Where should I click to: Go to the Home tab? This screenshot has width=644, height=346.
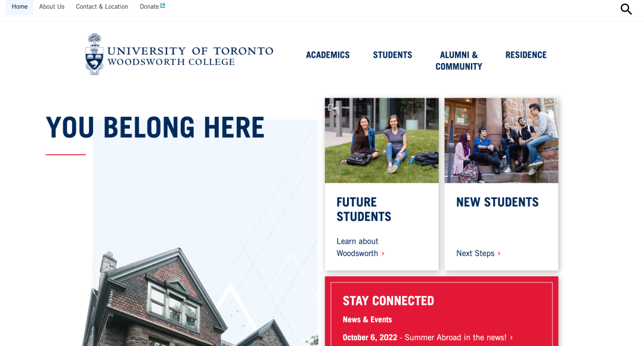[x=20, y=7]
